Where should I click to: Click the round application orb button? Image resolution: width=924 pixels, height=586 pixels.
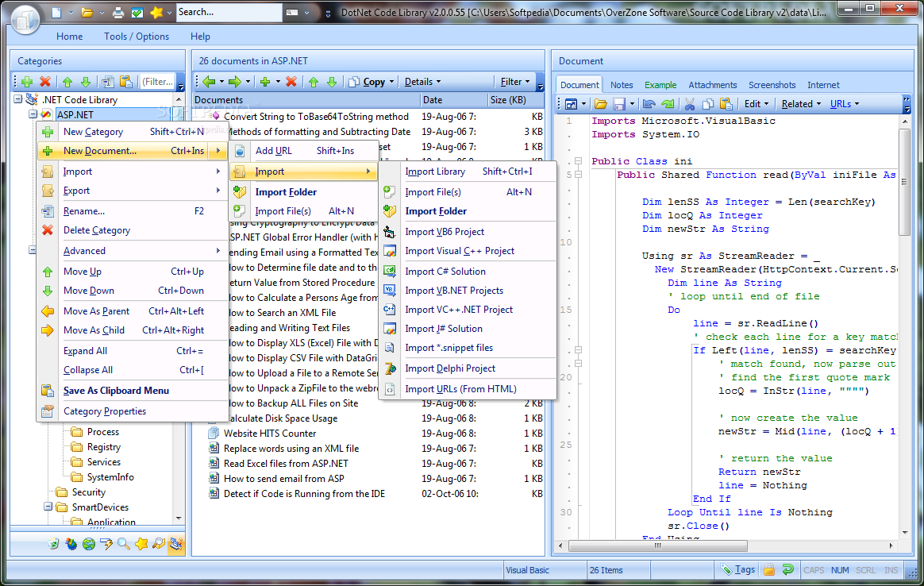click(24, 19)
